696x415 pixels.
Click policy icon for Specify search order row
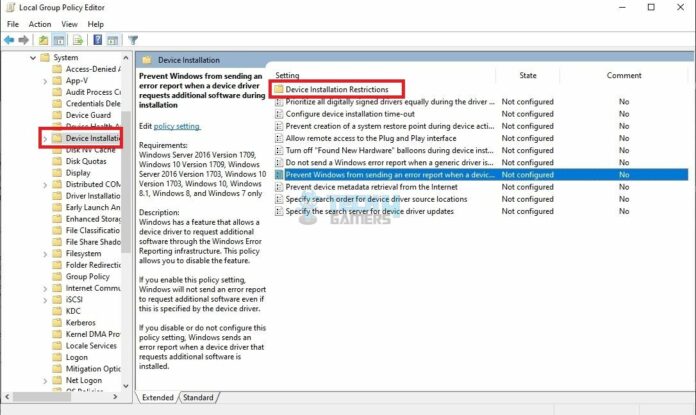279,199
